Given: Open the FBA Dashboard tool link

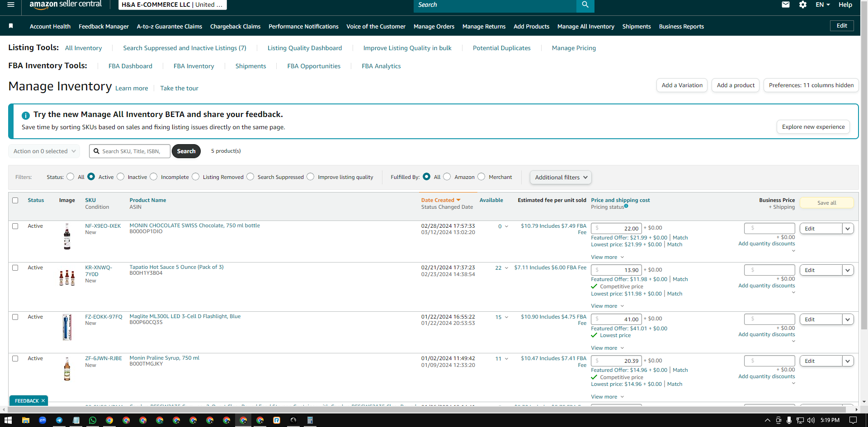Looking at the screenshot, I should point(130,66).
